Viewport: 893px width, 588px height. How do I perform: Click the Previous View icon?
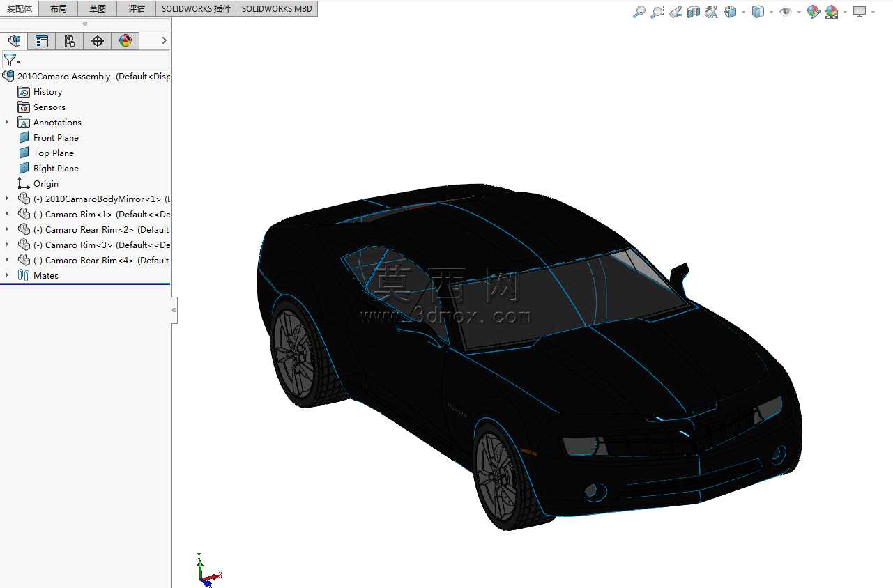point(675,12)
